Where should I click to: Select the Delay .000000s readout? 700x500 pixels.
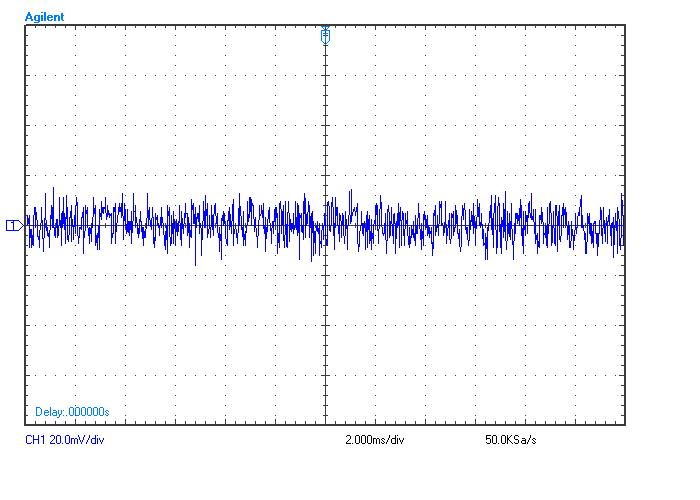72,412
